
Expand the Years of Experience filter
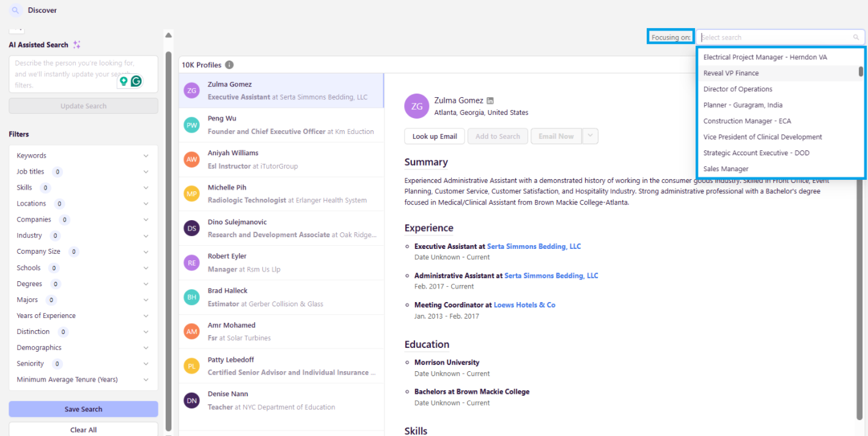click(145, 316)
